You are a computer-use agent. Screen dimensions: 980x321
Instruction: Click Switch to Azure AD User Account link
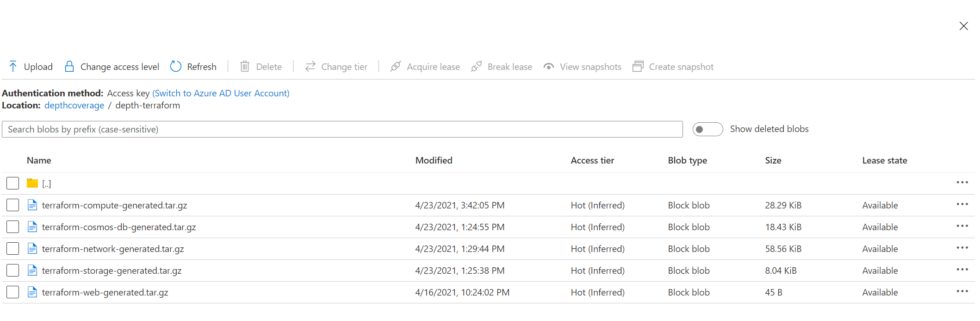point(221,93)
